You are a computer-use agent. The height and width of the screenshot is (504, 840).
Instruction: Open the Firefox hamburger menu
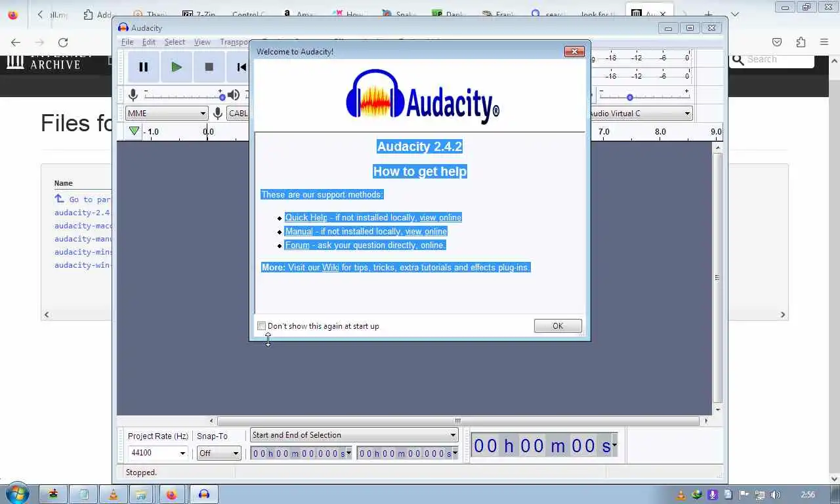(824, 42)
